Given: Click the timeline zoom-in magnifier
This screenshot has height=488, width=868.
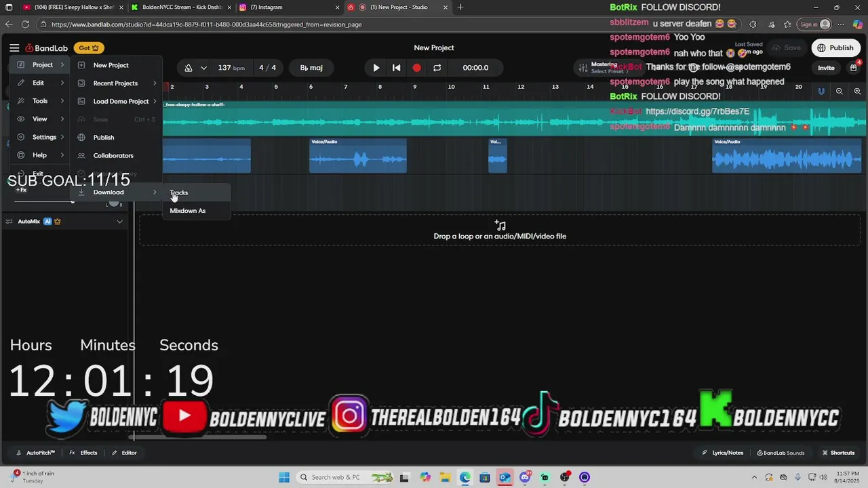Looking at the screenshot, I should (857, 91).
